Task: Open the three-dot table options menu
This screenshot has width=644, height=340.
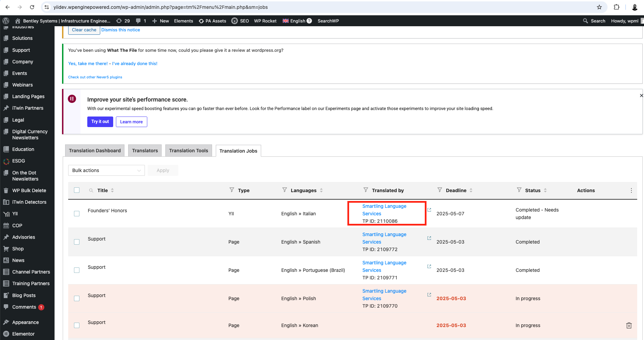Action: click(631, 190)
